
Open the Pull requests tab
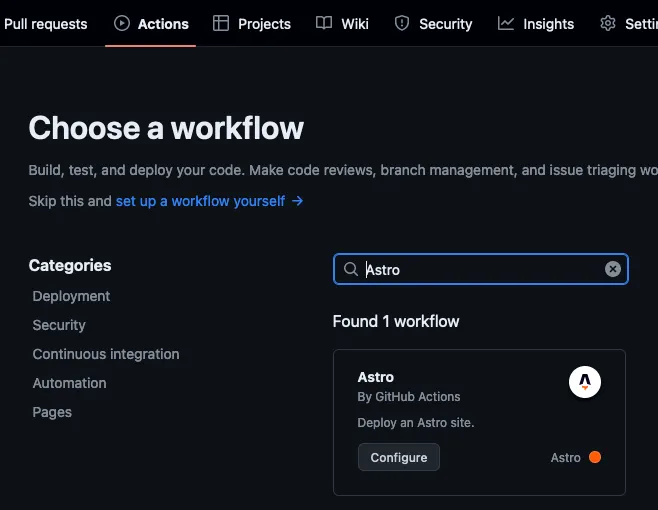tap(46, 23)
